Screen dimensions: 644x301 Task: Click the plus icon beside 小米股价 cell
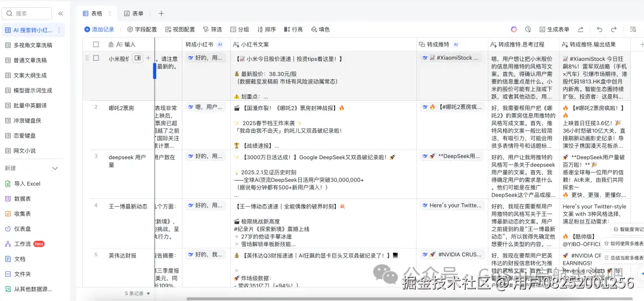pyautogui.click(x=148, y=58)
